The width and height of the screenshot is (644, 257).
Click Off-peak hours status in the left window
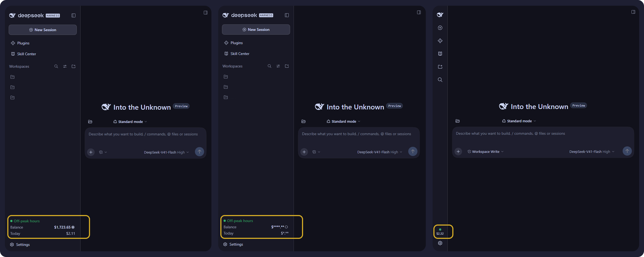click(x=25, y=221)
